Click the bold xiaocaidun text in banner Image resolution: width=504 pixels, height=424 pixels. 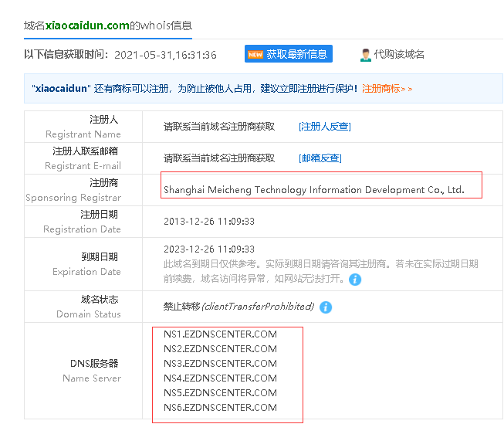point(62,89)
